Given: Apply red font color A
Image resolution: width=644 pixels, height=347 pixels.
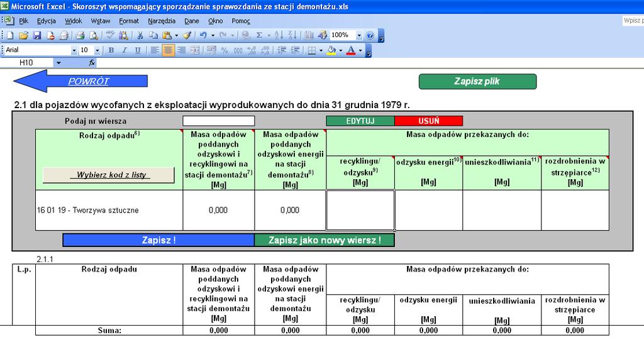Looking at the screenshot, I should [x=351, y=50].
